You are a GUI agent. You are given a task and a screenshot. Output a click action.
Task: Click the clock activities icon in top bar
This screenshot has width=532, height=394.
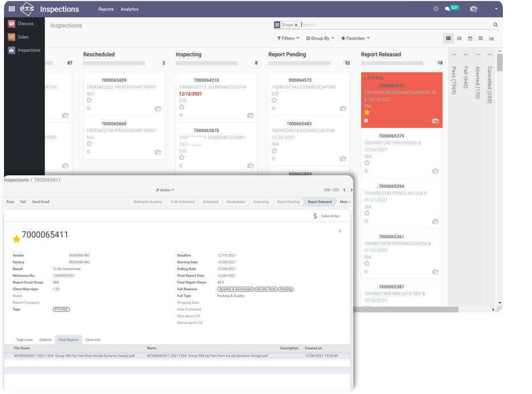(x=435, y=9)
